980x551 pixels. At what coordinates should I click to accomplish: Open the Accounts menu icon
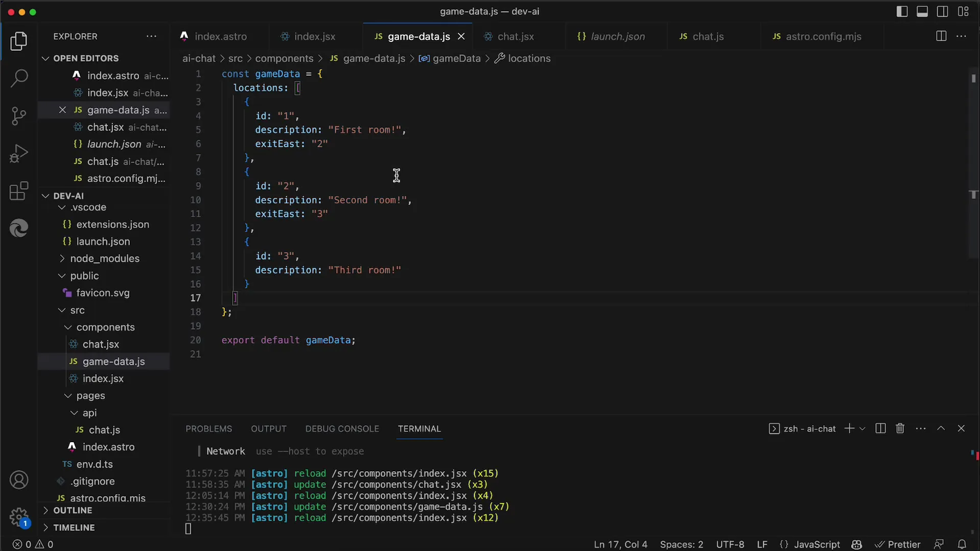coord(19,480)
